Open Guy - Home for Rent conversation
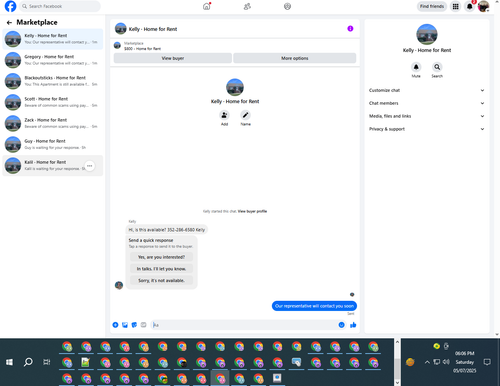Image resolution: width=500 pixels, height=386 pixels. (x=53, y=144)
